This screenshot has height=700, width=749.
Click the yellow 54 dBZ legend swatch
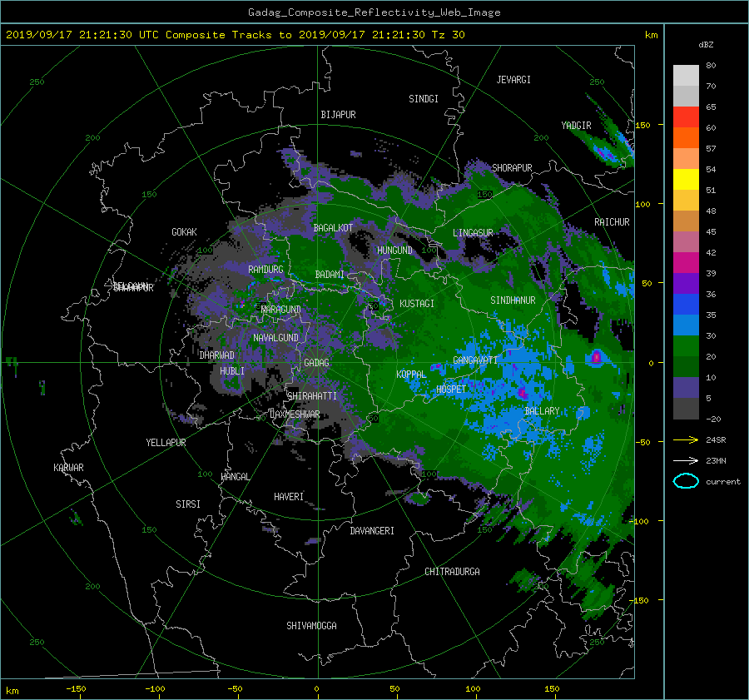point(686,179)
